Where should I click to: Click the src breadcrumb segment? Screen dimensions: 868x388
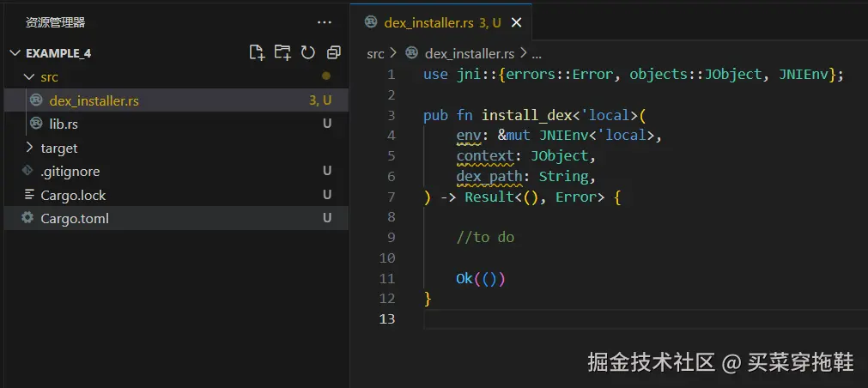coord(375,54)
